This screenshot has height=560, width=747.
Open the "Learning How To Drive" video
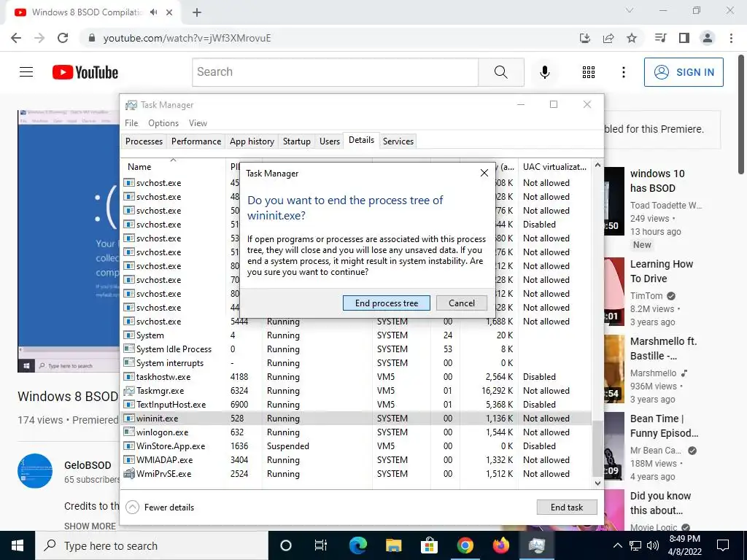[x=661, y=271]
